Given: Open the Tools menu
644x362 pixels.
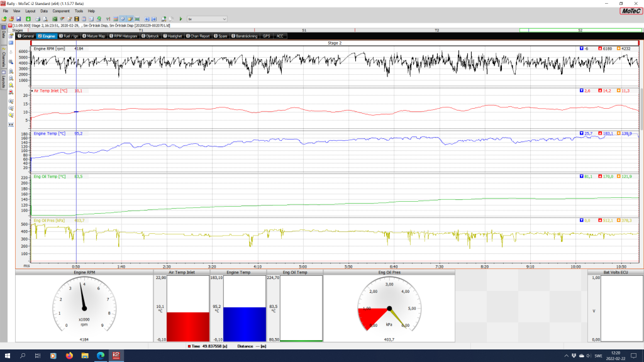Looking at the screenshot, I should (79, 11).
